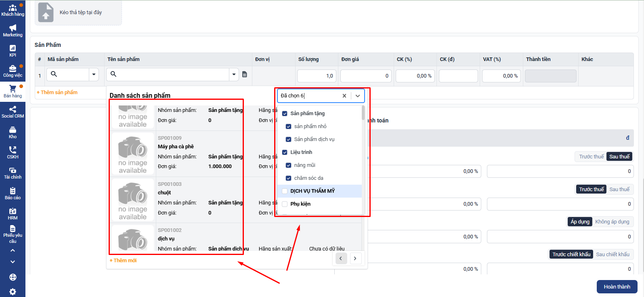Click the Hoàn thành button
644x297 pixels.
coord(617,286)
